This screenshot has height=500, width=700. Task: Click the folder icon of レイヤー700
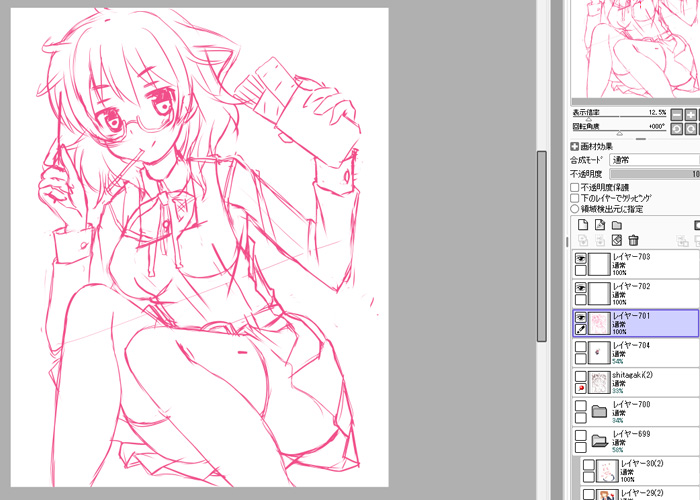pos(599,411)
